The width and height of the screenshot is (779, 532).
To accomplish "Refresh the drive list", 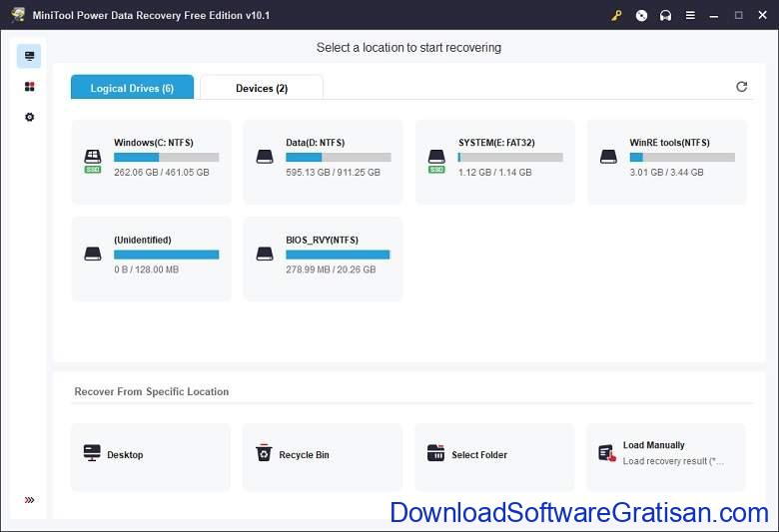I will click(x=742, y=87).
